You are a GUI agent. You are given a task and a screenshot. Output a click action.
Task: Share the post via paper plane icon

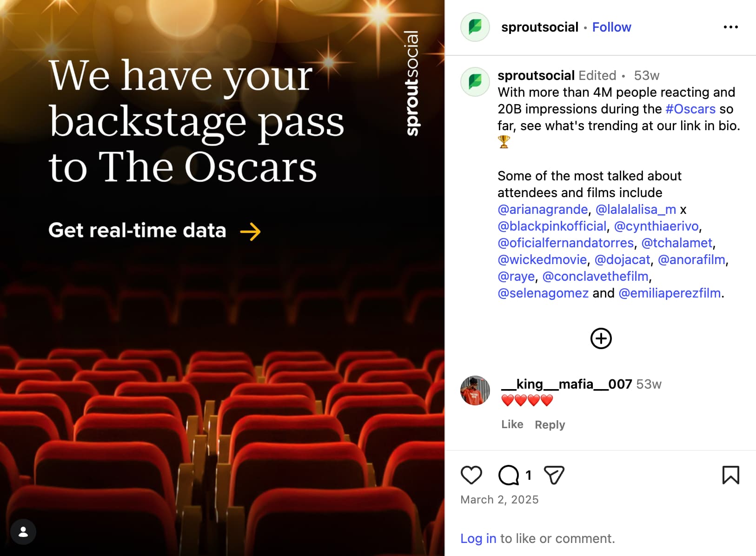click(553, 475)
